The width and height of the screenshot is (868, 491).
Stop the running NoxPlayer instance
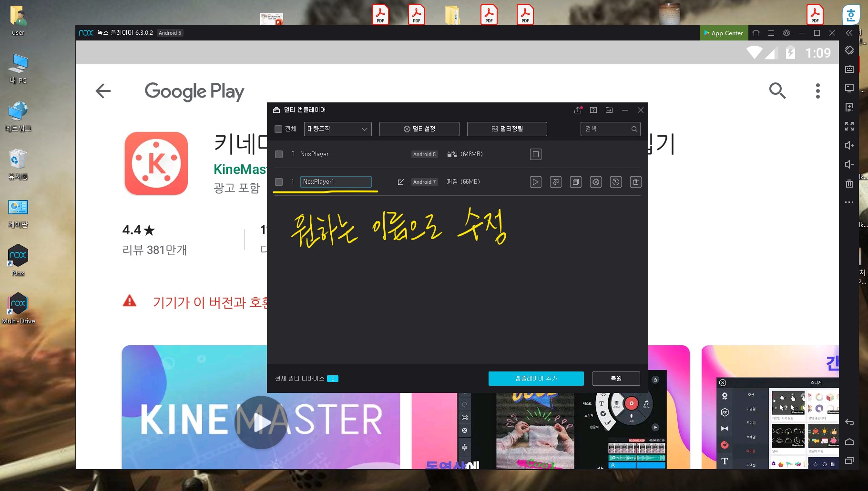(x=536, y=154)
